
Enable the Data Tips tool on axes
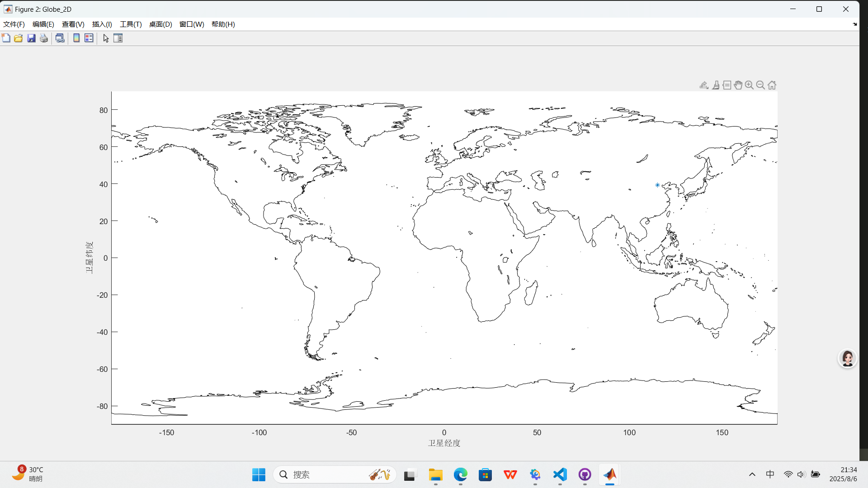tap(727, 85)
